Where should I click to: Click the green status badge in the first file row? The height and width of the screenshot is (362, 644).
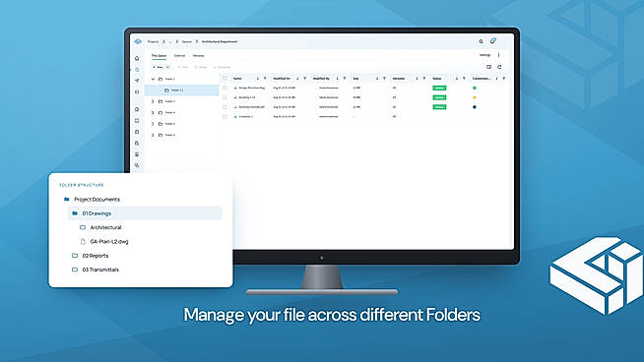[x=439, y=88]
